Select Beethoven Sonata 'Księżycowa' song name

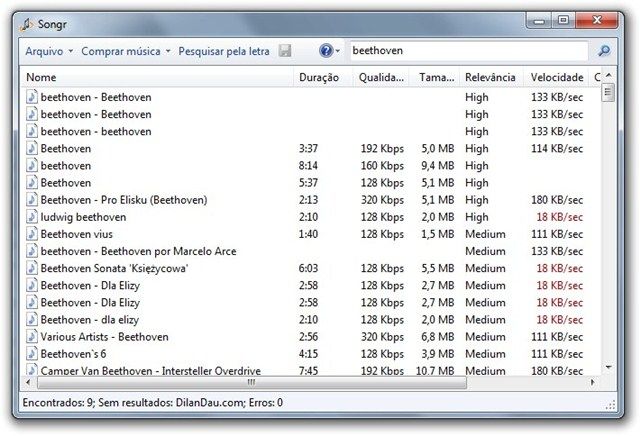pos(114,269)
